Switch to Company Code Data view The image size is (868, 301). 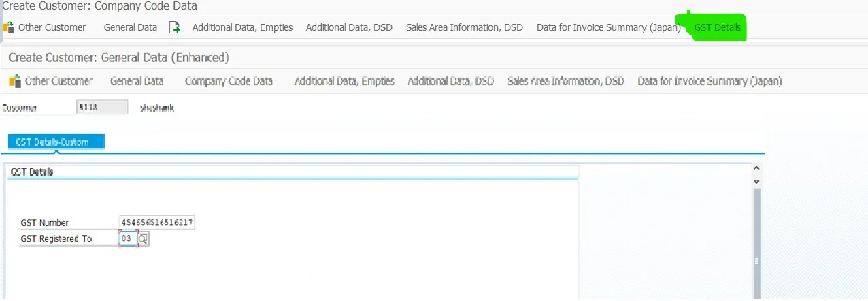coord(229,81)
